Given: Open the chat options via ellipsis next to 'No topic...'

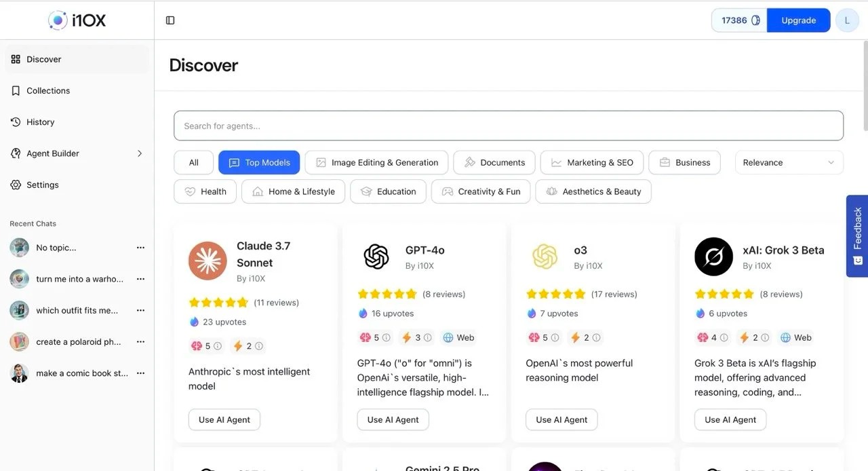Looking at the screenshot, I should (x=140, y=247).
